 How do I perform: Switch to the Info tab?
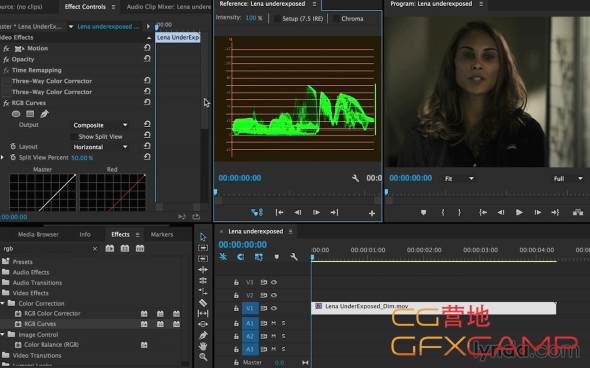(85, 234)
